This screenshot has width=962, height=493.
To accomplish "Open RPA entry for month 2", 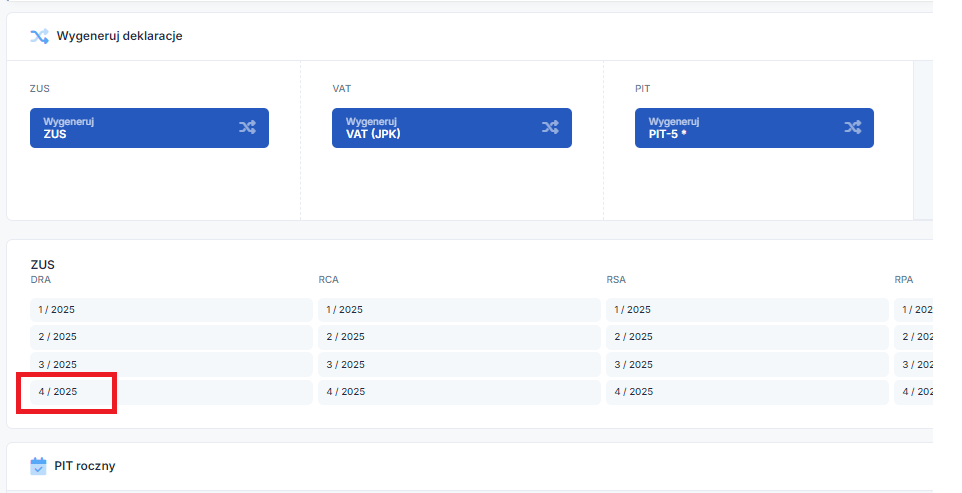I will tap(914, 337).
